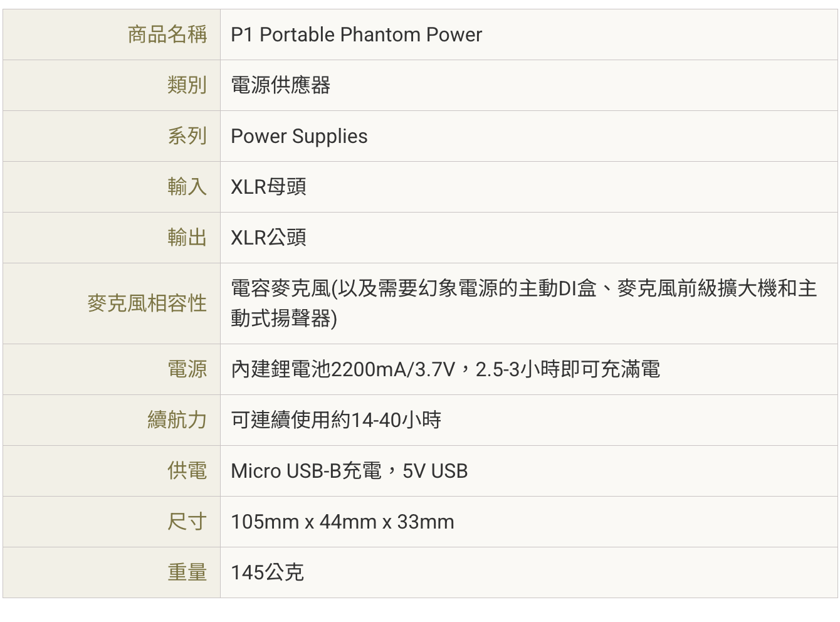
Task: Select the 105mm x 44mm x 33mm dimensions
Action: (x=342, y=522)
